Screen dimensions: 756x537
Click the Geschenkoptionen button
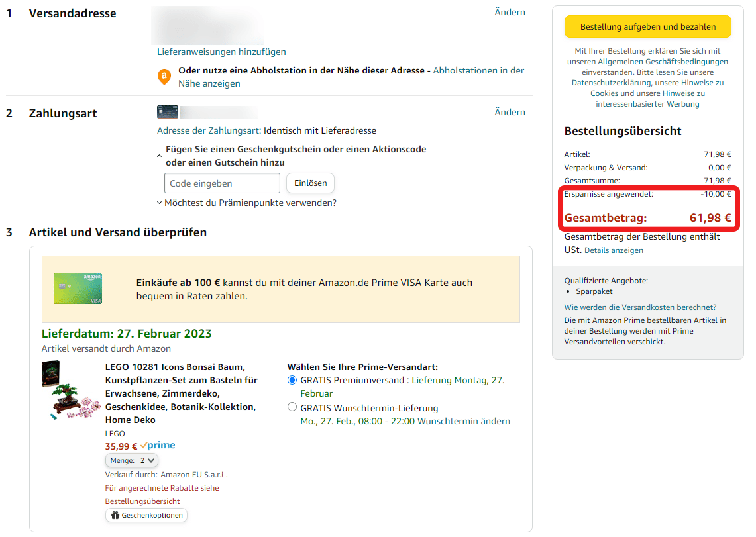146,515
